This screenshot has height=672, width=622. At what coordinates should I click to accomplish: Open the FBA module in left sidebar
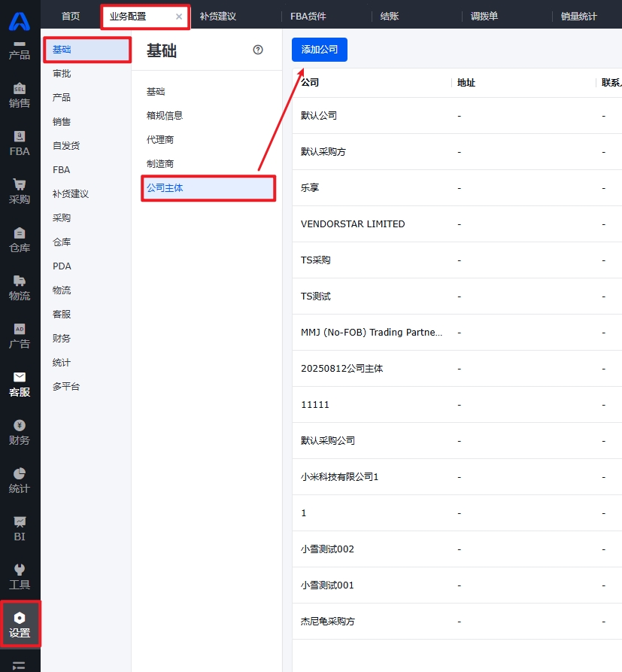coord(20,144)
